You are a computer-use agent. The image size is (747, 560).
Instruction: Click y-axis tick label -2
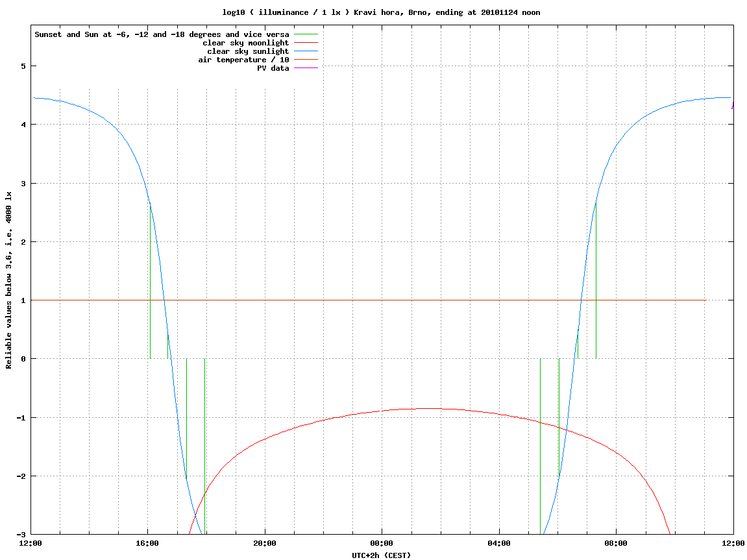21,476
